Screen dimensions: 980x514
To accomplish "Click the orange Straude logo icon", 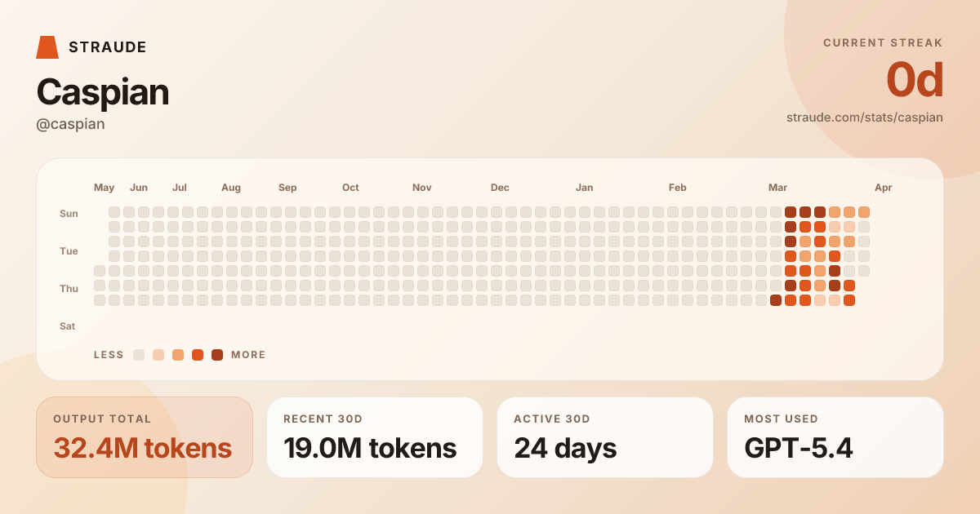I will pos(47,47).
